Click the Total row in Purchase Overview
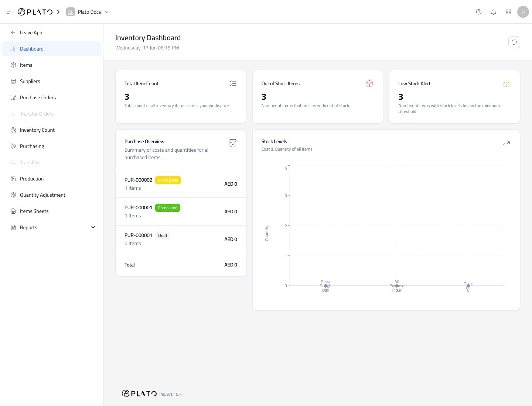Image resolution: width=532 pixels, height=406 pixels. (x=181, y=265)
